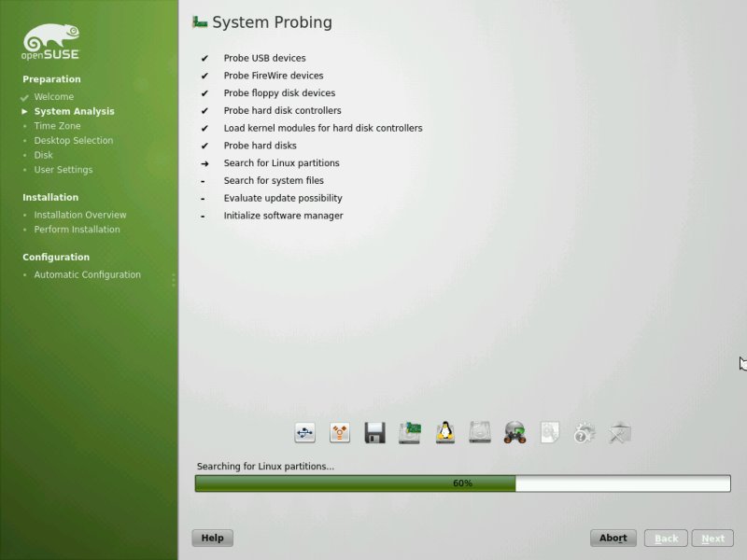This screenshot has width=747, height=560.
Task: Click the 'Searching for Linux partitions...' status label
Action: [265, 467]
